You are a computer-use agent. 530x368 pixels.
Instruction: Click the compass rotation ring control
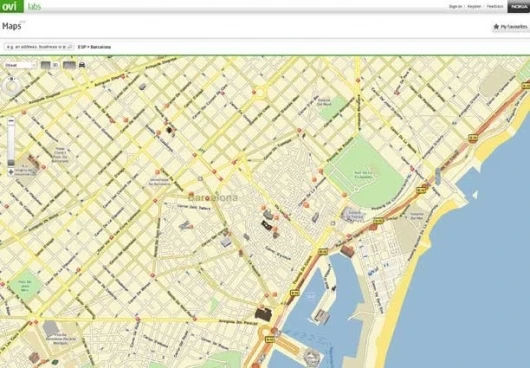pos(11,86)
